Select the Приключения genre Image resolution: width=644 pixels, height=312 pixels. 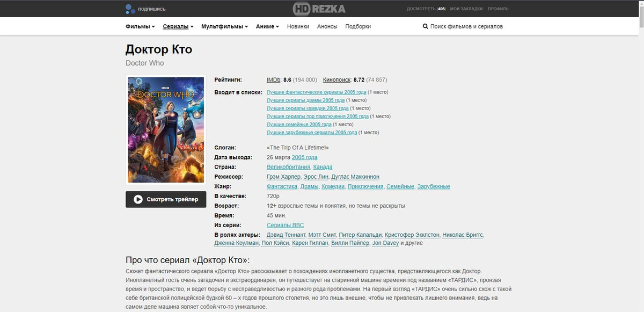point(365,186)
